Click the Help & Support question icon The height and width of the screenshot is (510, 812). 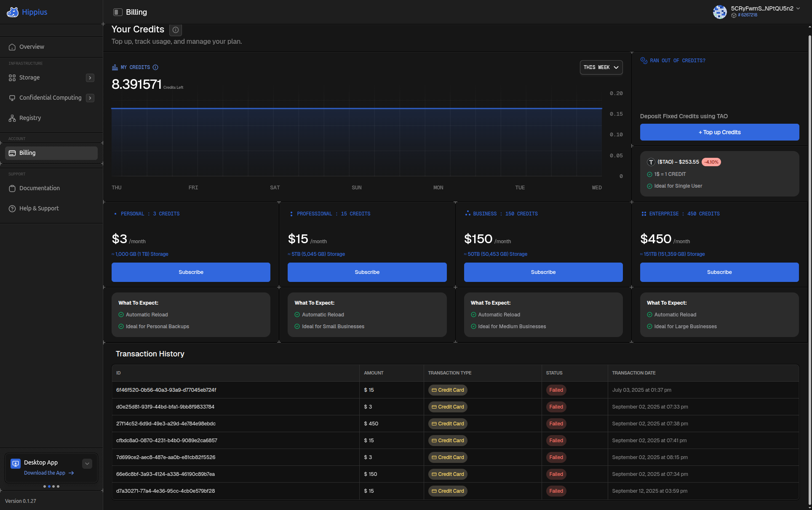[x=12, y=209]
